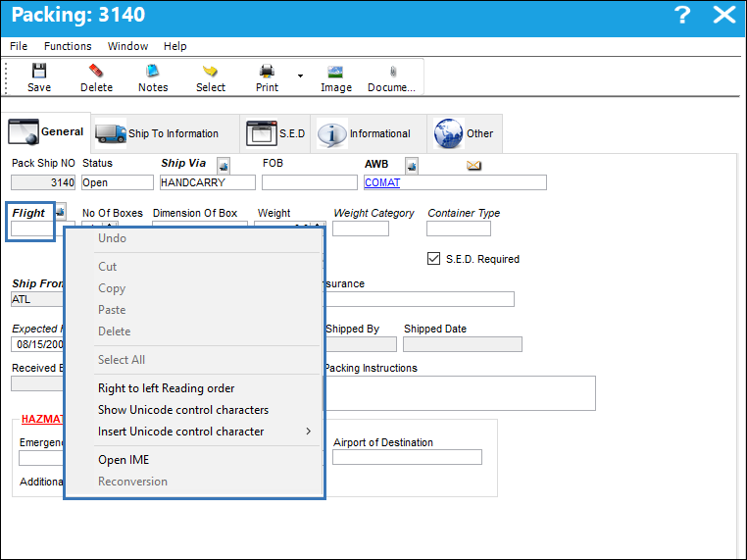The height and width of the screenshot is (560, 747).
Task: Open the S.E.D tab
Action: point(275,133)
